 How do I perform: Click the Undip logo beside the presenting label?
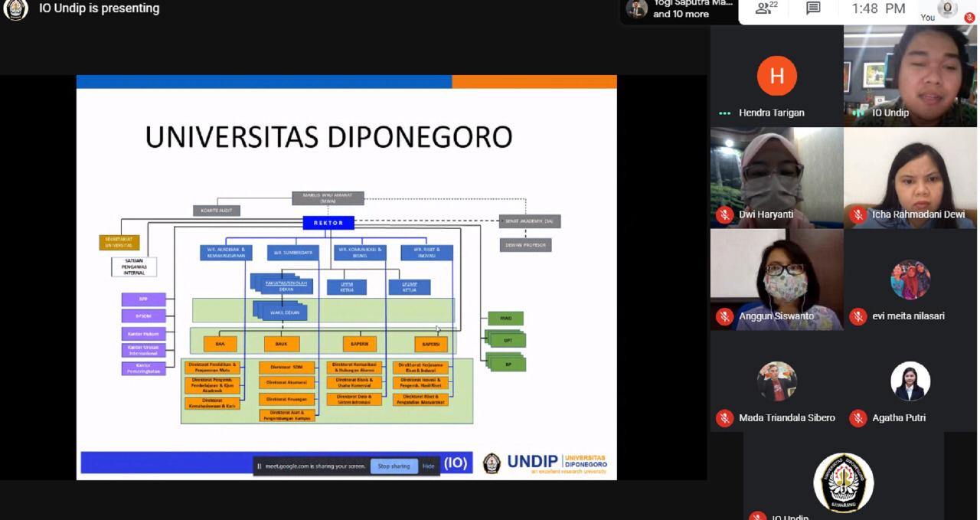click(x=15, y=9)
